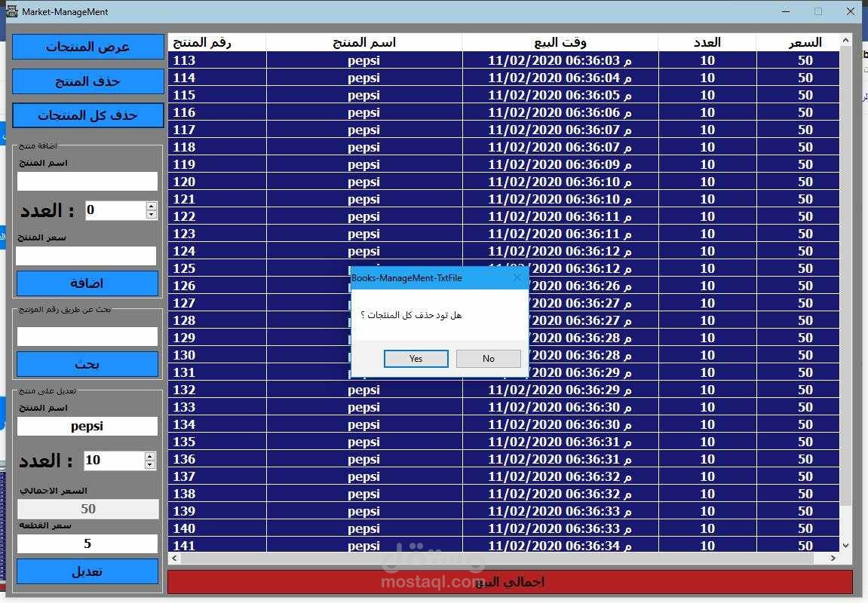Select product number 124 cell
This screenshot has width=868, height=603.
217,251
